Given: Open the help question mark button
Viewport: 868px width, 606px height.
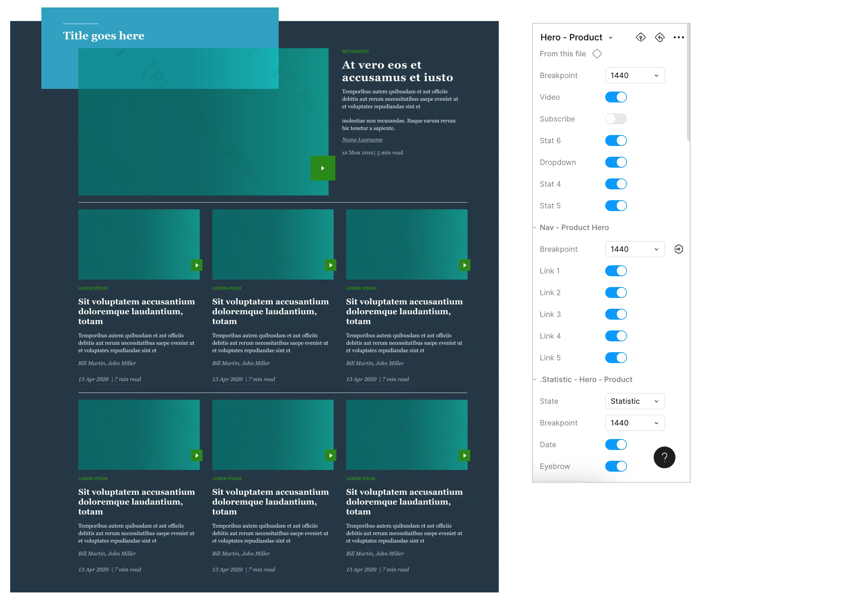Looking at the screenshot, I should [664, 457].
